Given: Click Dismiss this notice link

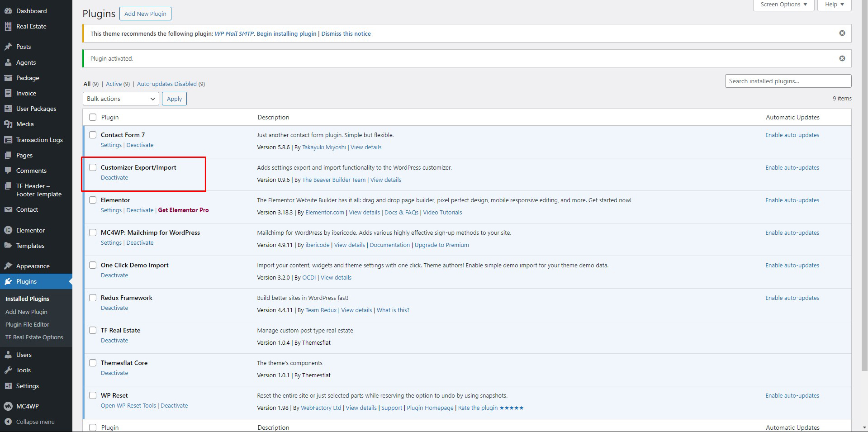Looking at the screenshot, I should point(346,33).
